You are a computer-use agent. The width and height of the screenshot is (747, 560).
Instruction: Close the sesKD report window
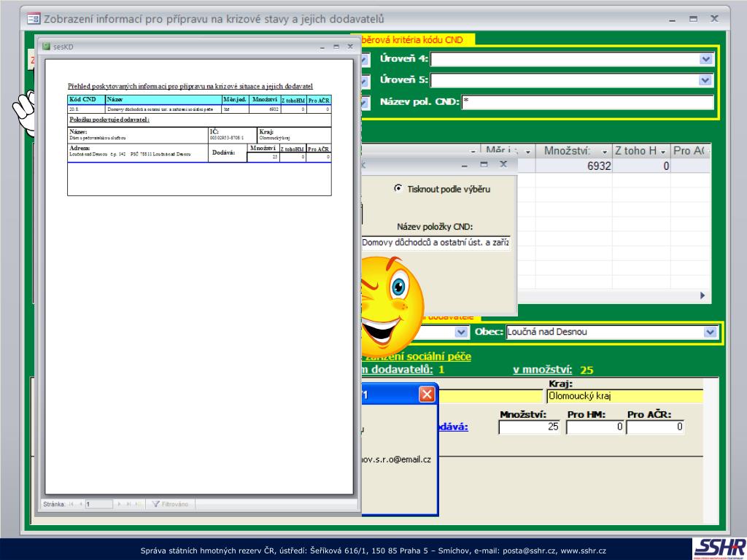[x=350, y=47]
